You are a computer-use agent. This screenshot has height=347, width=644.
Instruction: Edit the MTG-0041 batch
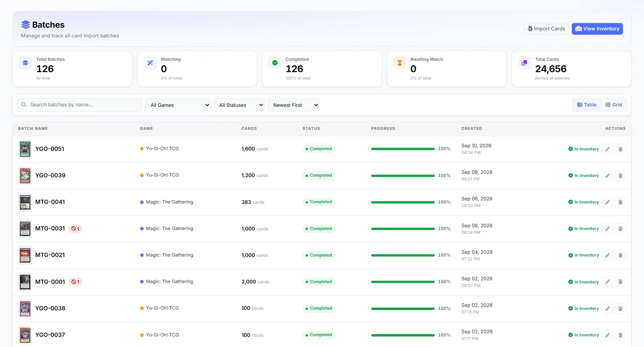(x=608, y=202)
